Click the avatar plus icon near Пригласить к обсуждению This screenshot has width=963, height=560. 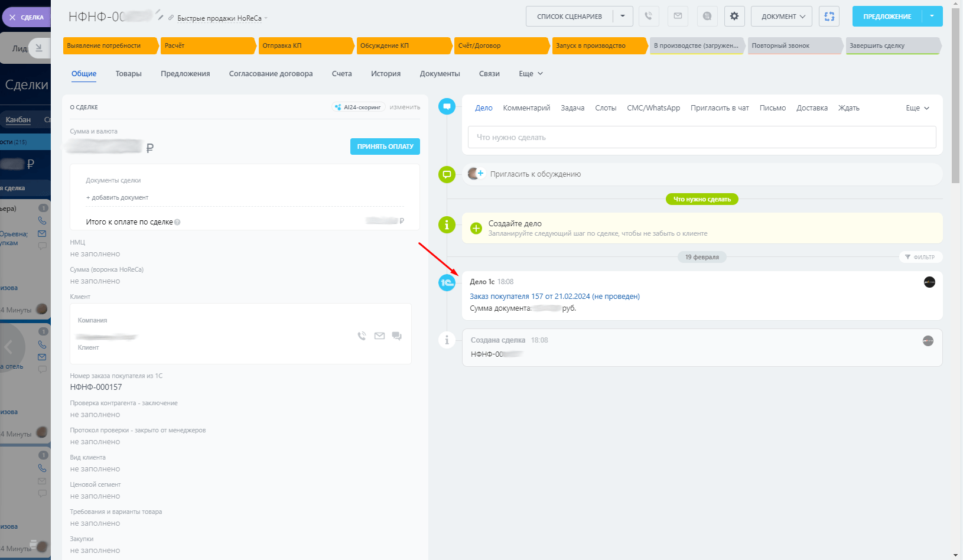click(476, 174)
